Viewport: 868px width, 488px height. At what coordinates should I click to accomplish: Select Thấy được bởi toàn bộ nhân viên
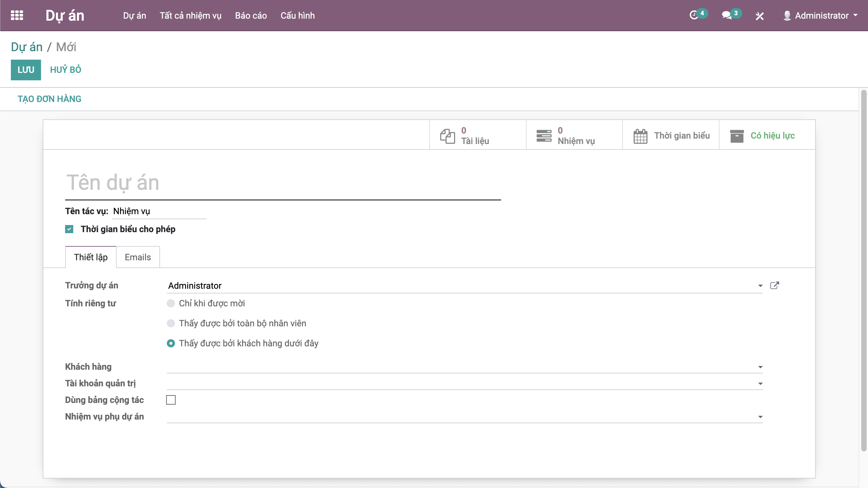click(171, 323)
